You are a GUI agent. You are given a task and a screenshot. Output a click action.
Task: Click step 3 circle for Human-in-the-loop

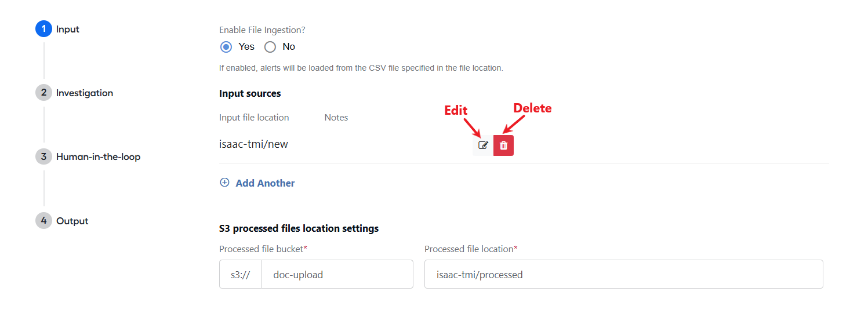[43, 156]
